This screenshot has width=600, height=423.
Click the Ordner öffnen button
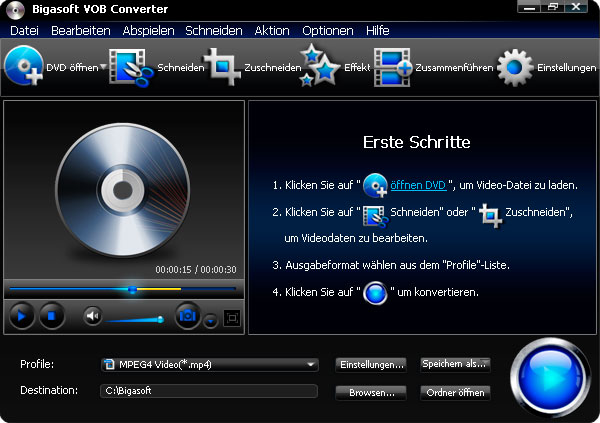455,393
